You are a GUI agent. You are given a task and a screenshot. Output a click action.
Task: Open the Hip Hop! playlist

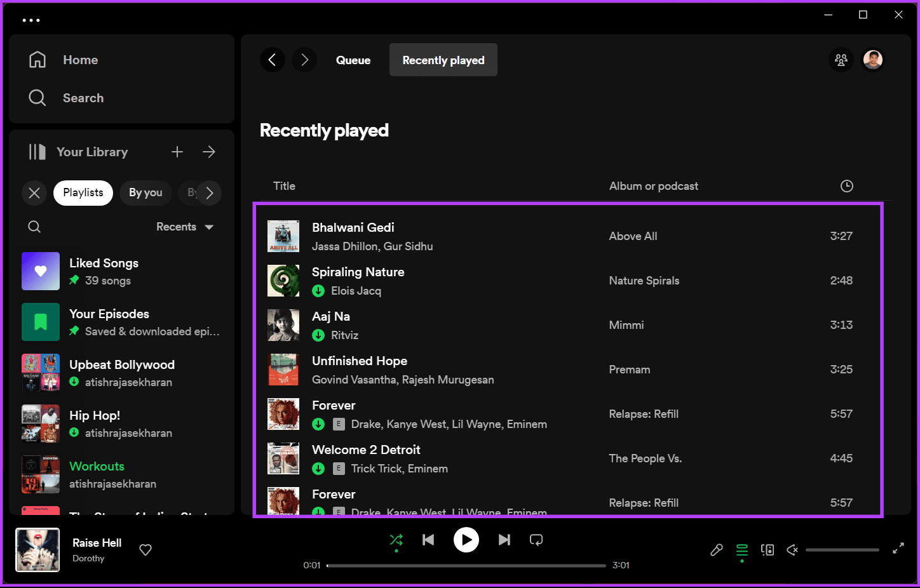(121, 424)
